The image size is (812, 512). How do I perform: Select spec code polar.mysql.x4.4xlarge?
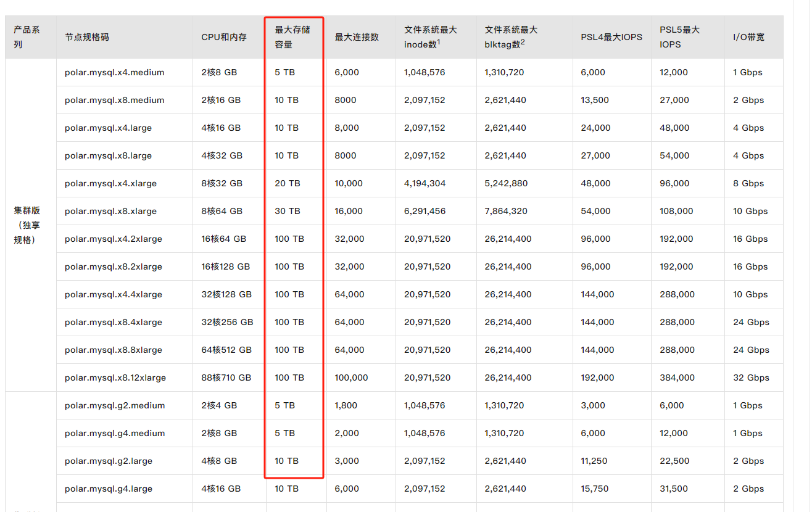click(114, 294)
